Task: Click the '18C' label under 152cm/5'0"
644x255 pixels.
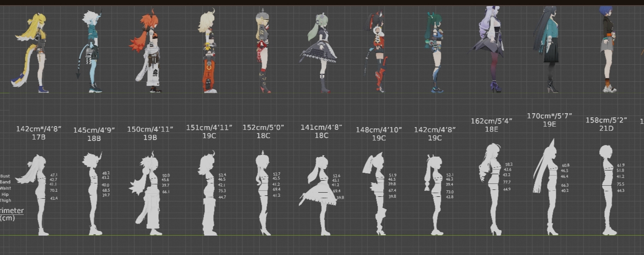Action: click(263, 136)
